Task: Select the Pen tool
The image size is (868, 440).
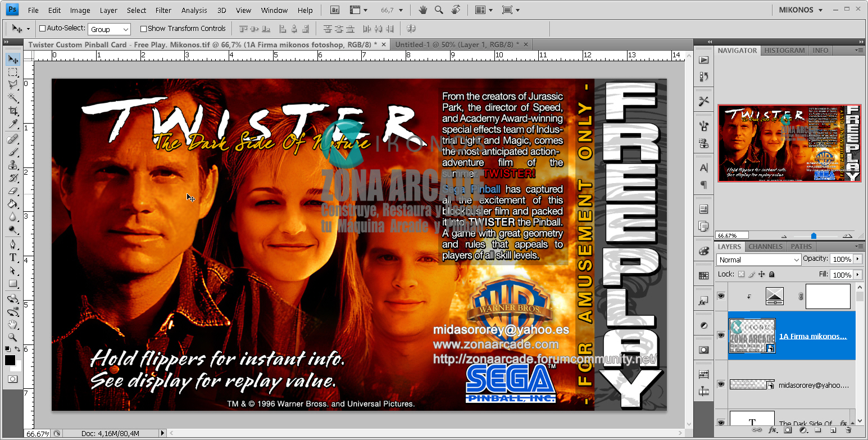Action: click(13, 244)
